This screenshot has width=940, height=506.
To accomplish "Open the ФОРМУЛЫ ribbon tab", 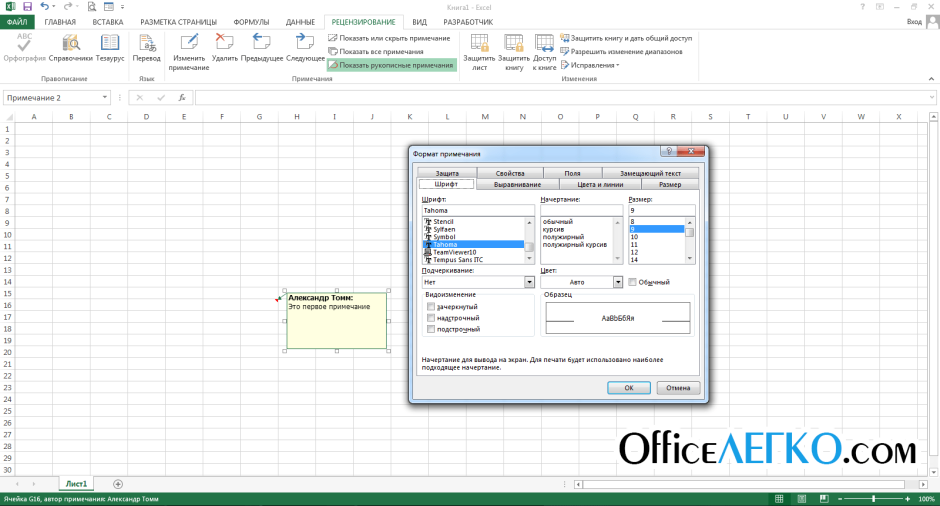I will [251, 22].
